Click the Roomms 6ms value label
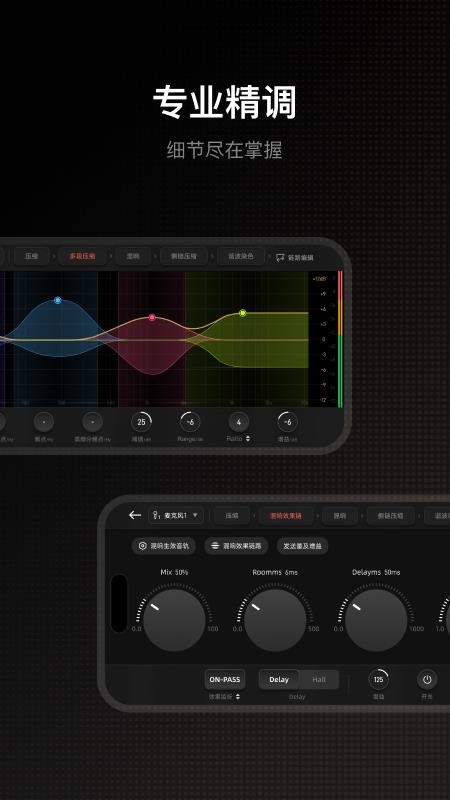 [275, 572]
